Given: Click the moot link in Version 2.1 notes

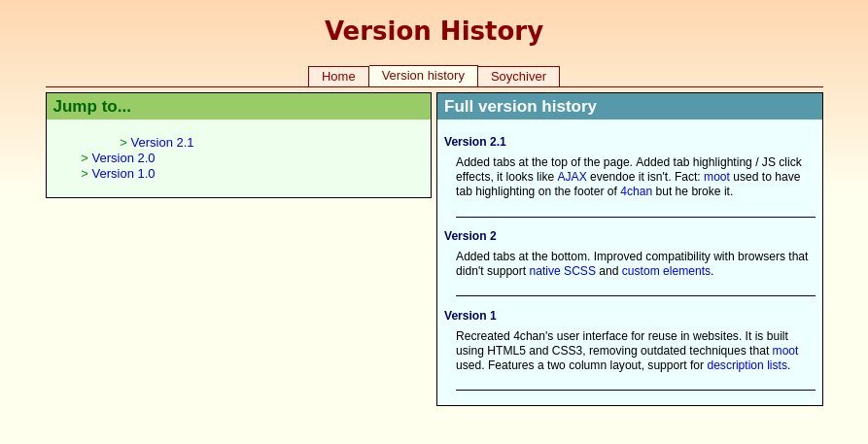Looking at the screenshot, I should (716, 177).
